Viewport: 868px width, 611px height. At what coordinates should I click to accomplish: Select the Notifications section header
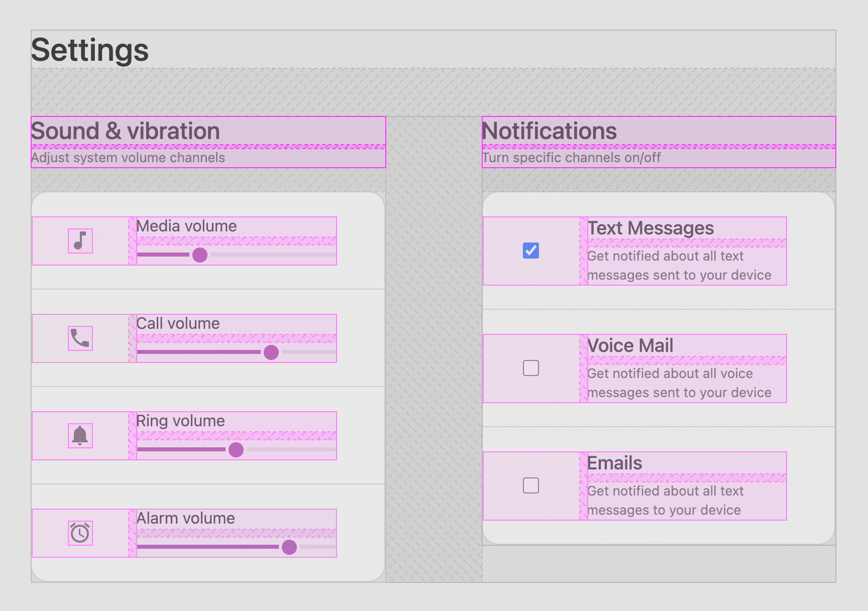click(550, 131)
